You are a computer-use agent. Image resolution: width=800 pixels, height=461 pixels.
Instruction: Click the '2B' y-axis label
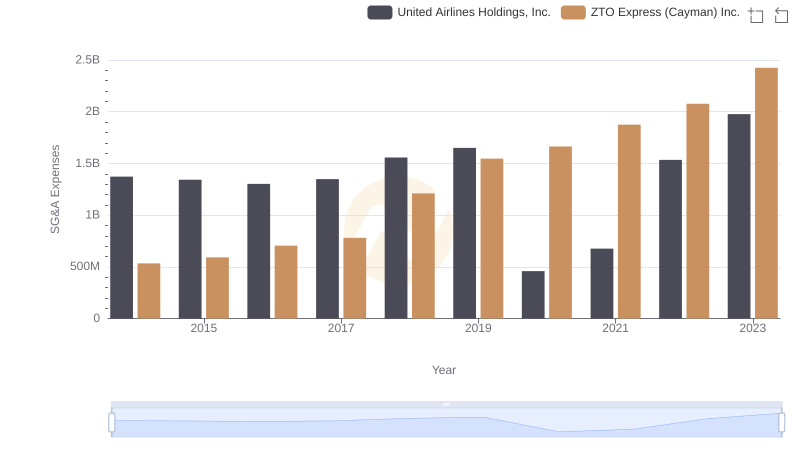pos(93,112)
